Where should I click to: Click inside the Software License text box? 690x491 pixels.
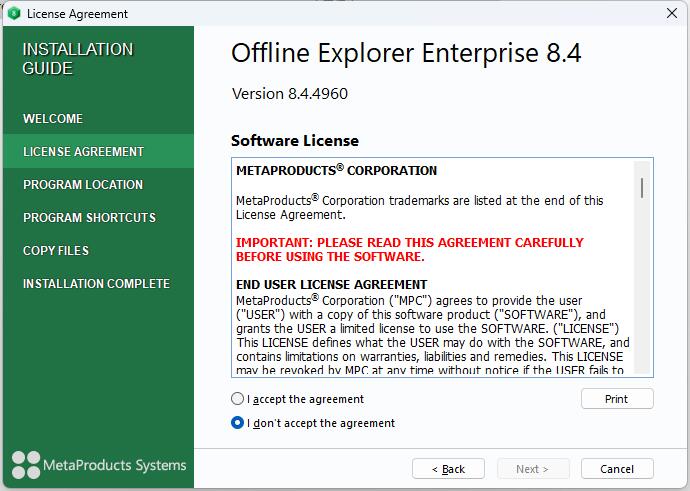click(x=430, y=320)
